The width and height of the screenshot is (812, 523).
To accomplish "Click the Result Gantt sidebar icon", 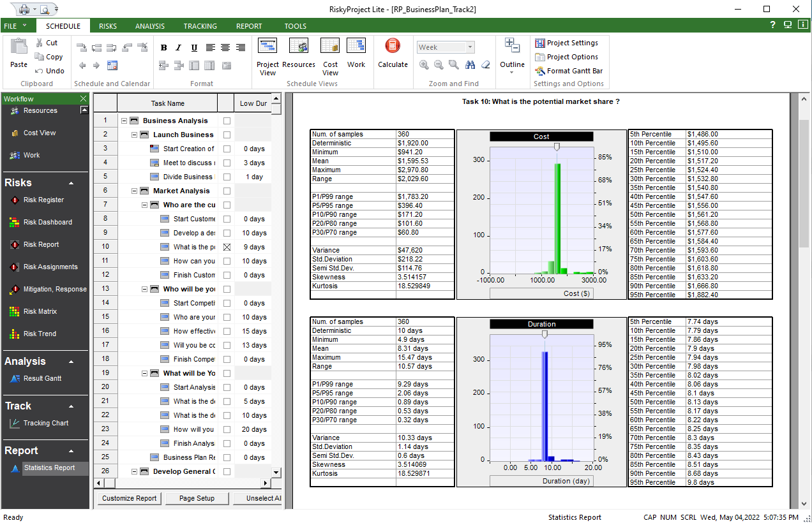I will [x=16, y=378].
